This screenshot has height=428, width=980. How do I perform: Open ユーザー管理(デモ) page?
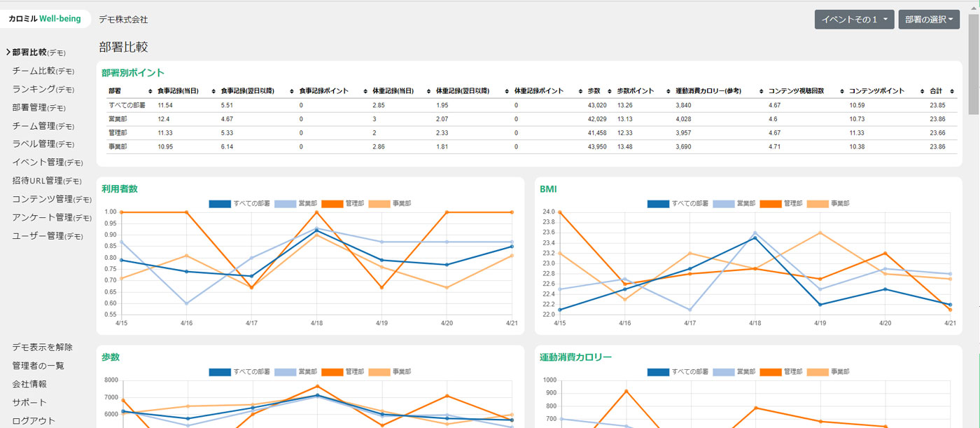point(48,235)
